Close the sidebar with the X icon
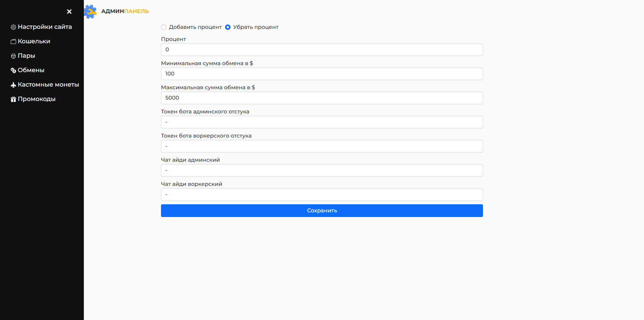 click(x=69, y=11)
